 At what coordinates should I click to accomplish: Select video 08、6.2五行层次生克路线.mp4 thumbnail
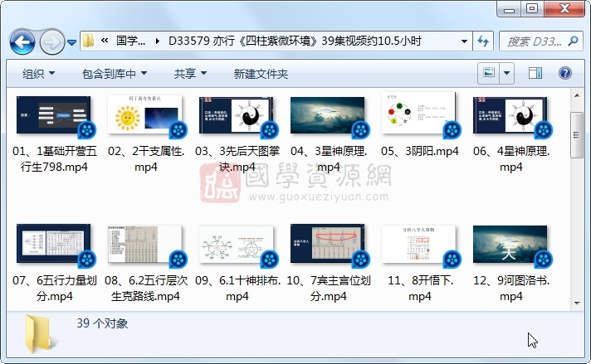point(145,244)
